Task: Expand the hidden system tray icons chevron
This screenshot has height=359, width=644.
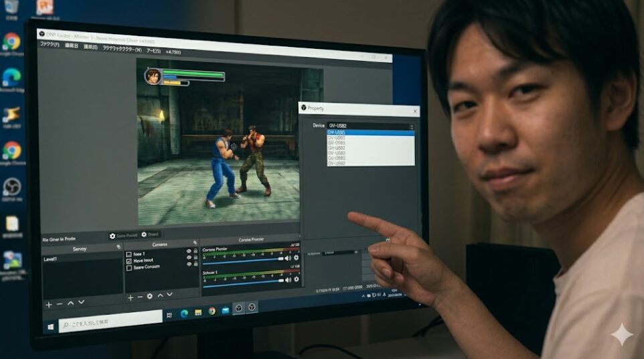Action: click(x=364, y=296)
